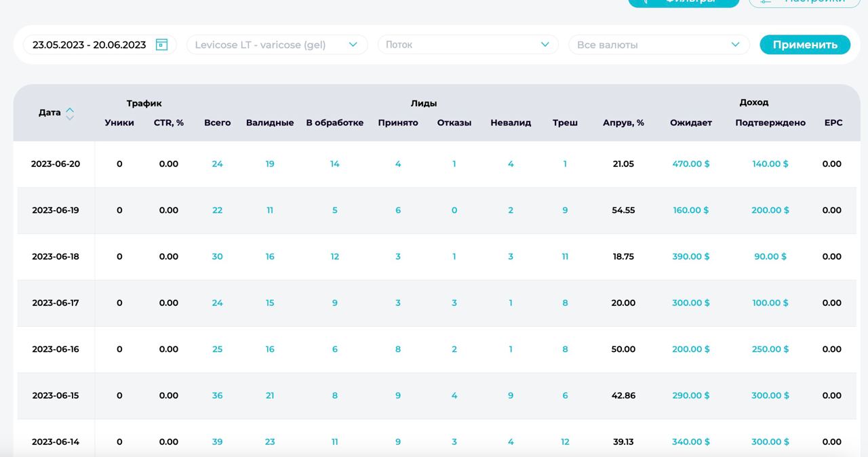
Task: Open the calendar icon in date range field
Action: pos(161,45)
